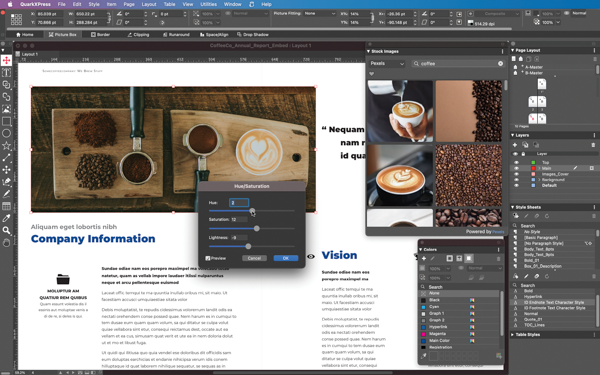
Task: Collapse the Page Layout panel
Action: 513,50
